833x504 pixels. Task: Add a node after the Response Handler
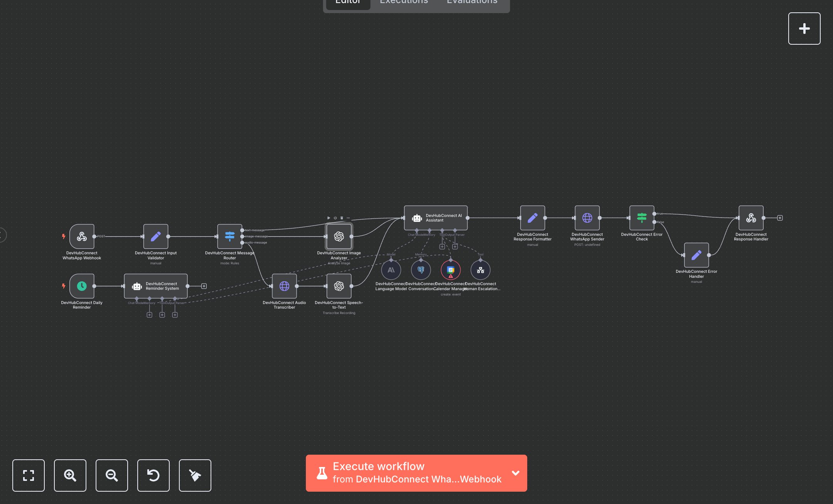point(780,218)
